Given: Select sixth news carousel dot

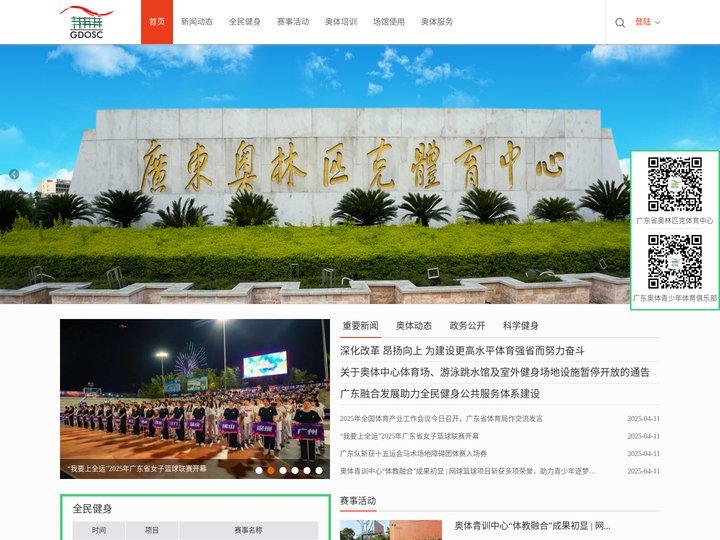Looking at the screenshot, I should click(x=319, y=470).
